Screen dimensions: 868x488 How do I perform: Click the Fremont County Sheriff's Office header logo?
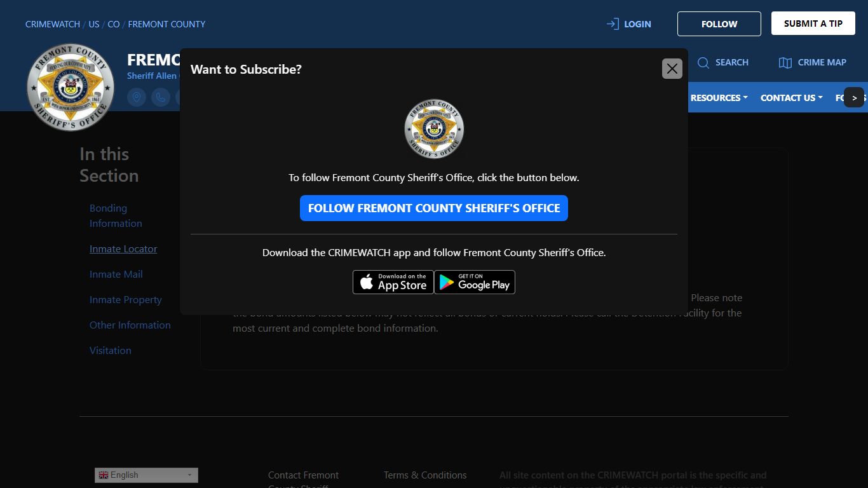pos(71,87)
